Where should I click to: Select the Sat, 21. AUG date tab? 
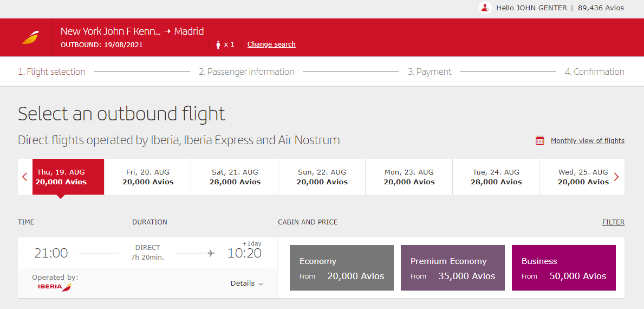click(235, 177)
